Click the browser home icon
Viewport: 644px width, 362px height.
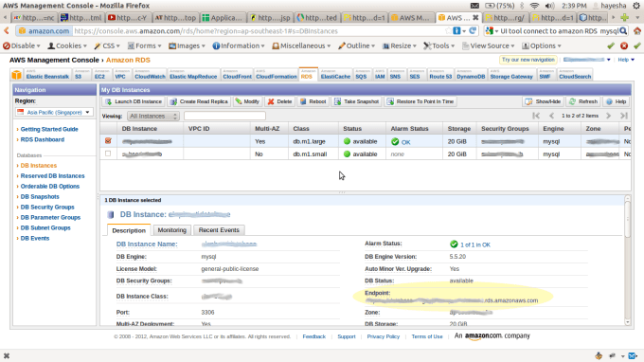(x=637, y=31)
